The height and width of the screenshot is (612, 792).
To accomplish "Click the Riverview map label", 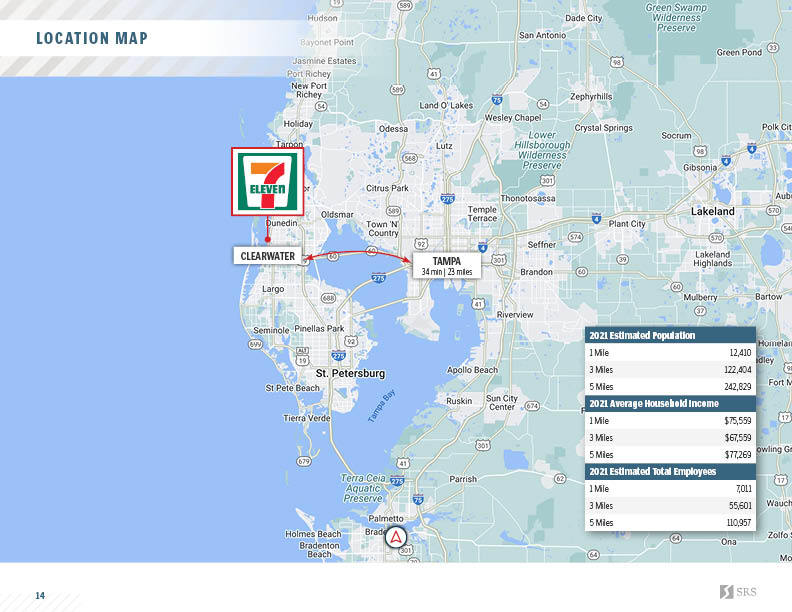I will pyautogui.click(x=515, y=315).
